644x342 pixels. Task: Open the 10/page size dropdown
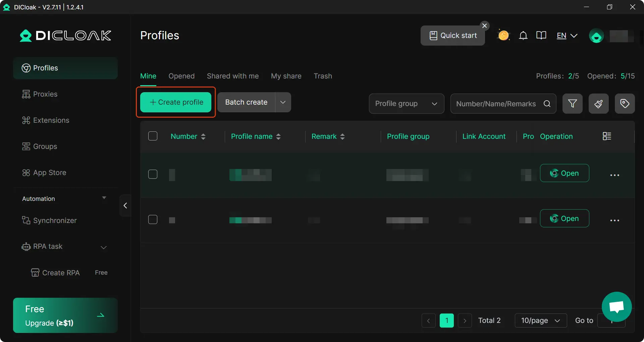[x=540, y=321]
